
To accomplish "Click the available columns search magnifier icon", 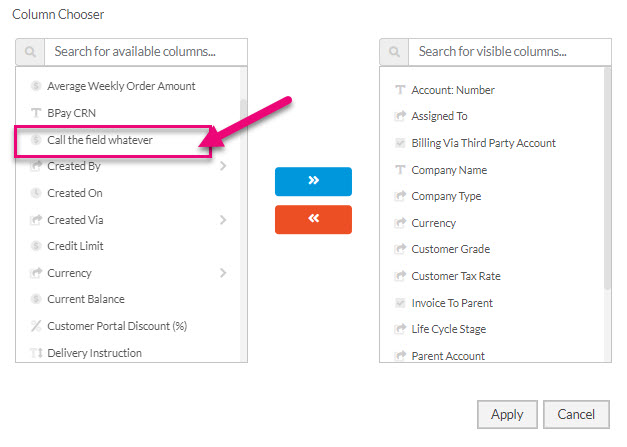I will tap(30, 52).
